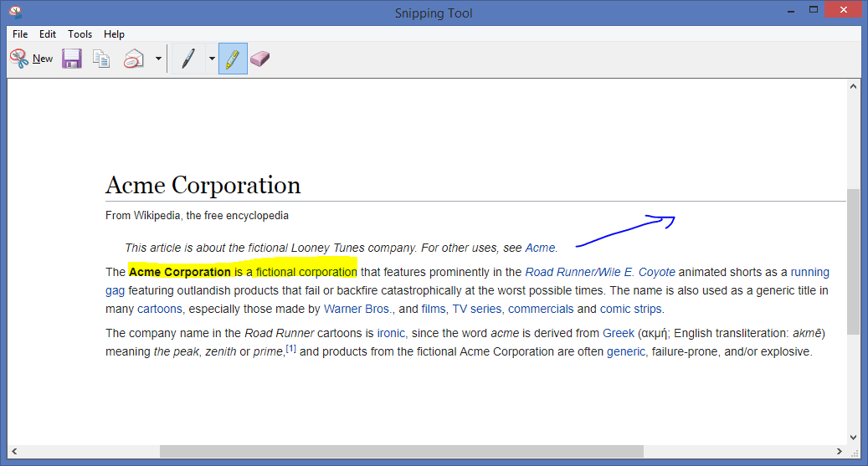The image size is (868, 466).
Task: Click the 'comic strips' link
Action: [630, 309]
